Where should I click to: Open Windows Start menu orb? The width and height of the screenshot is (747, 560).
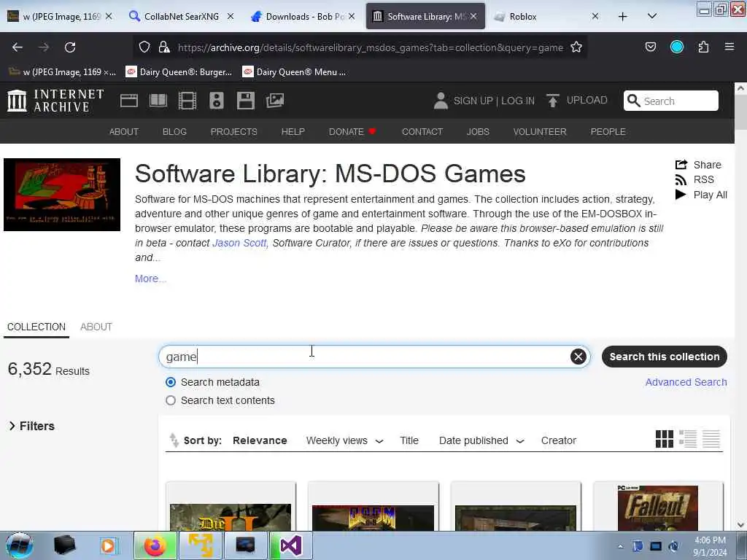(20, 545)
